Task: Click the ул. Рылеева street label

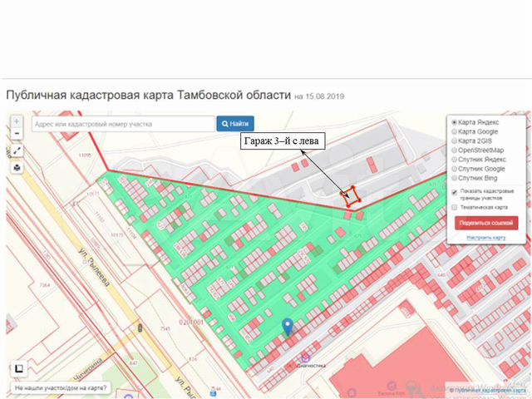Action: pos(94,268)
